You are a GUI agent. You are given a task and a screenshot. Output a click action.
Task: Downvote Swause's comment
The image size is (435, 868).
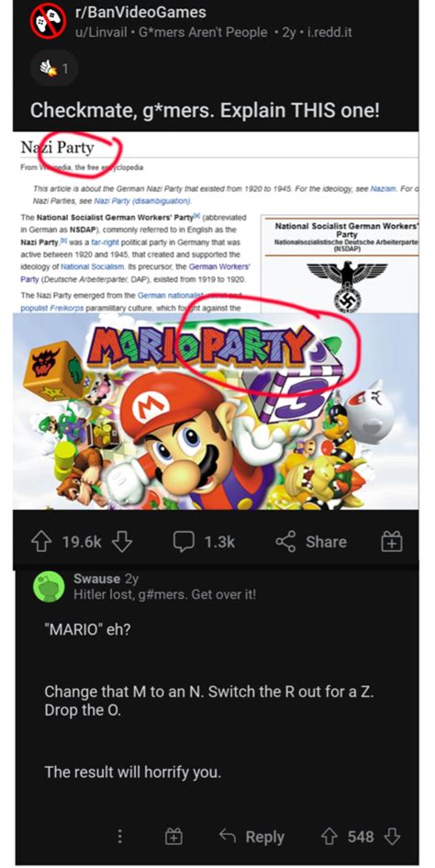coord(392,837)
